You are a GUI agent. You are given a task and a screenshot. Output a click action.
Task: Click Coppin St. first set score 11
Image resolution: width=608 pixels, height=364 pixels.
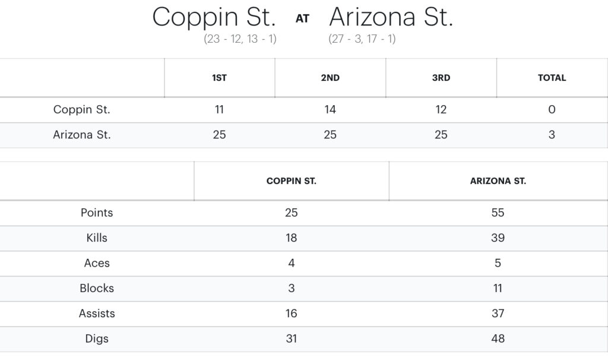point(219,110)
